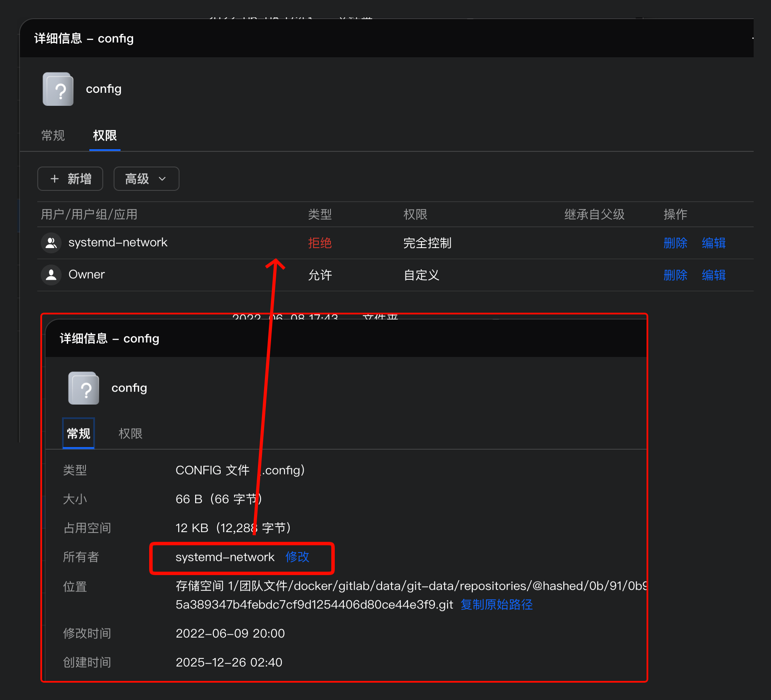
Task: Click the 拒绝 type label
Action: click(320, 243)
